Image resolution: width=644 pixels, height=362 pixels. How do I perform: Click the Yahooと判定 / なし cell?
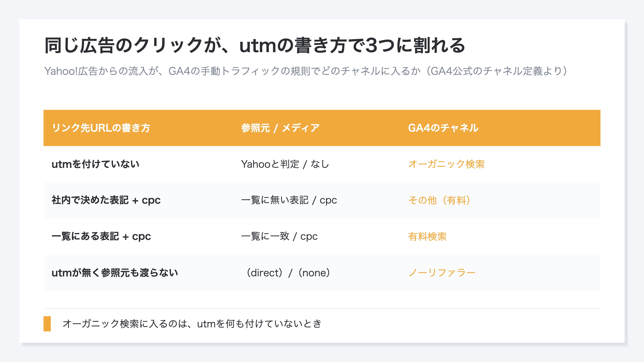285,164
